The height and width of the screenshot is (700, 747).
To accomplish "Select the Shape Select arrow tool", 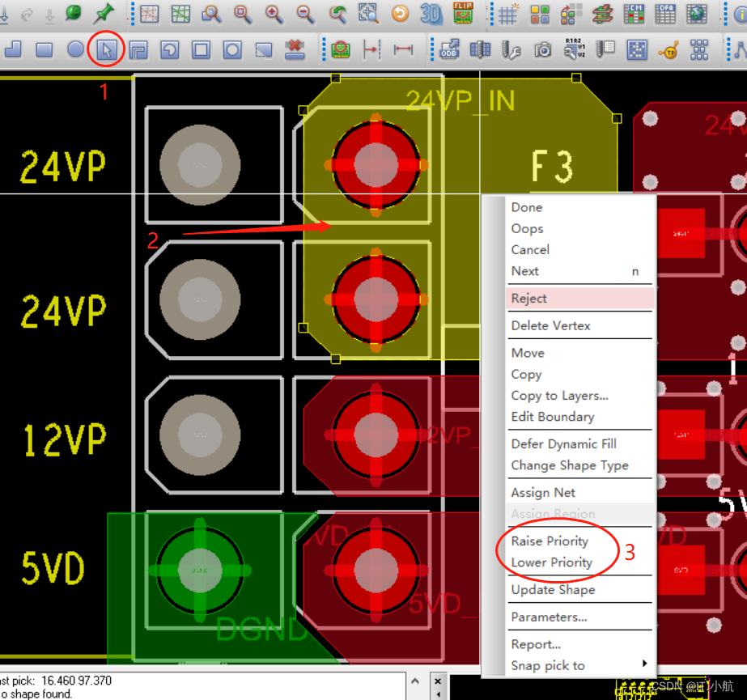I will (107, 50).
